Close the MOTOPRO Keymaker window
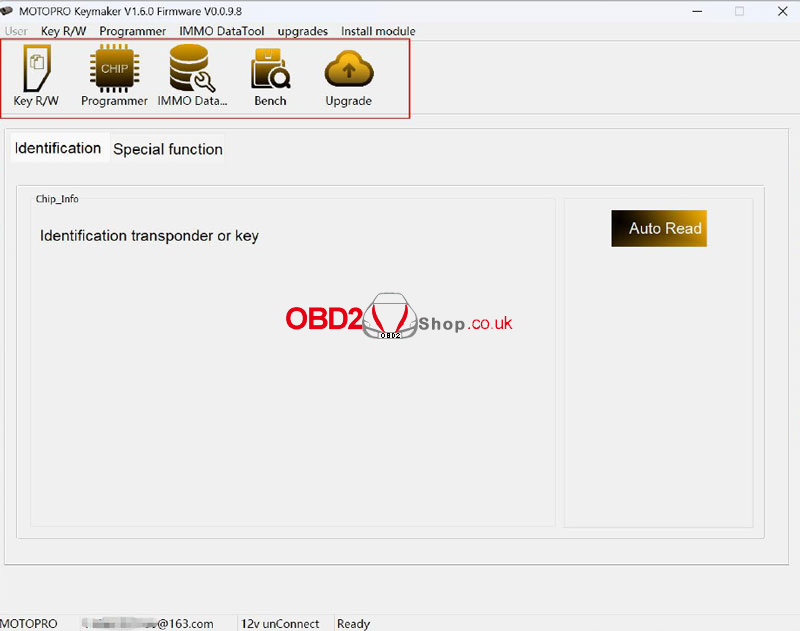Viewport: 800px width, 631px height. 783,11
